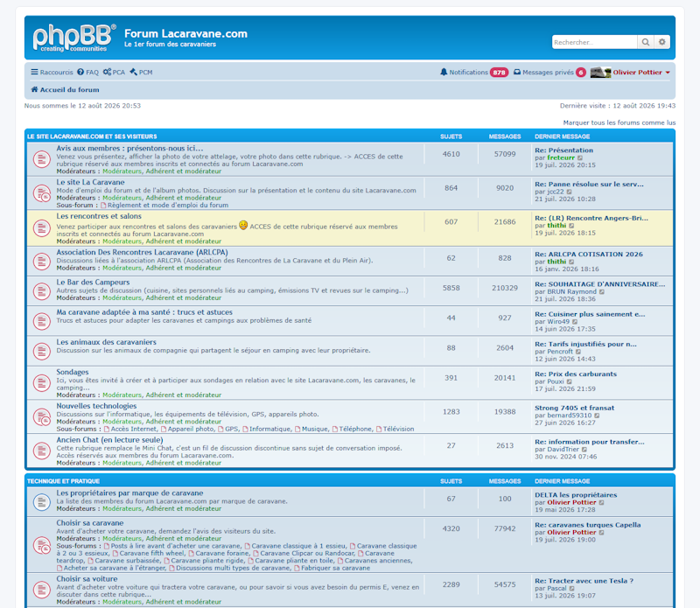Viewport: 700px width, 608px height.
Task: Open Avis aux membres forum
Action: coord(129,148)
